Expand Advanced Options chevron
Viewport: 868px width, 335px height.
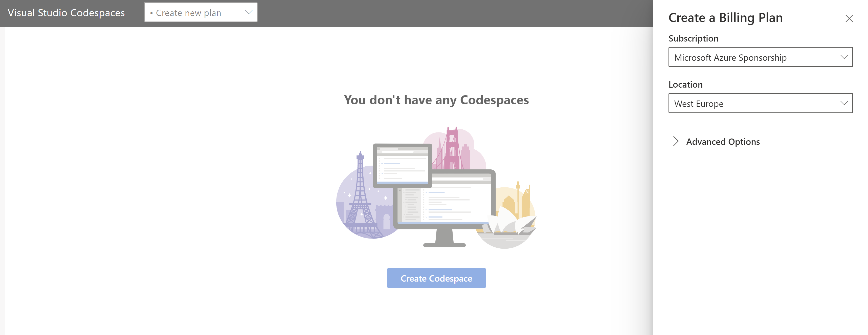(675, 141)
